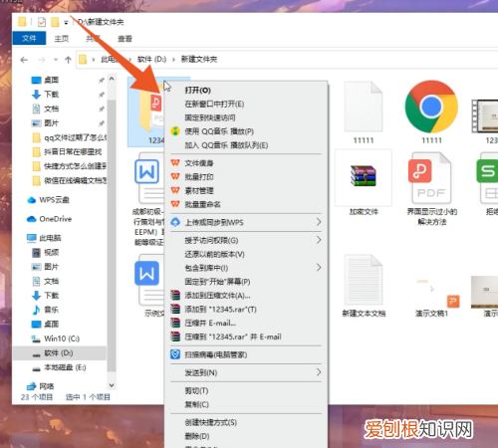Open the 文件 ribbon tab
498x448 pixels.
coord(29,38)
